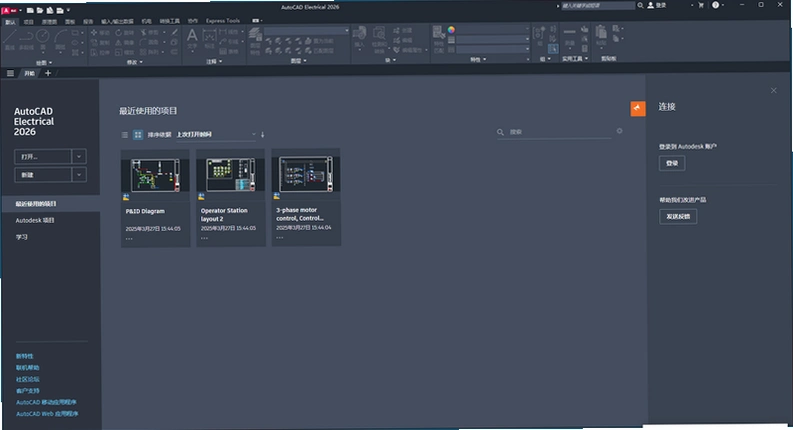This screenshot has height=430, width=793.
Task: Add a new drawing tab with plus
Action: point(48,73)
